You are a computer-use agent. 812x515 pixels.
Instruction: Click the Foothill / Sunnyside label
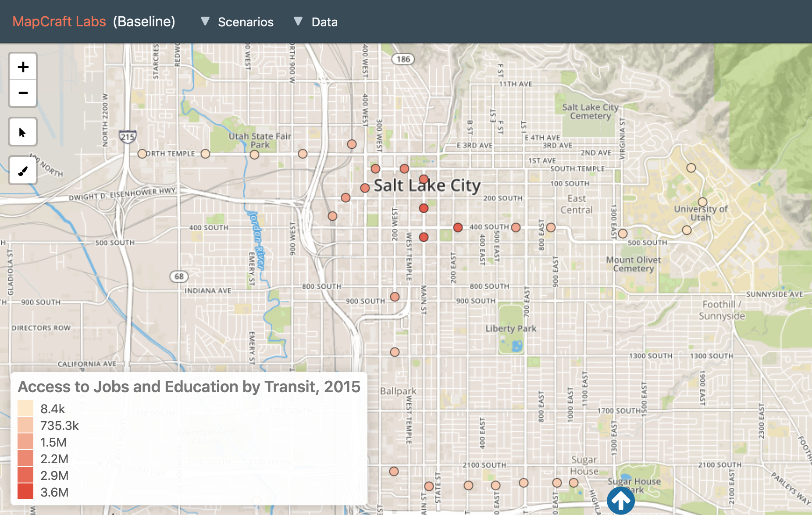coord(722,310)
